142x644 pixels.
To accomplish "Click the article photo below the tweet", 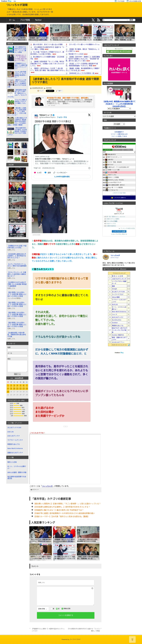I will tap(49, 209).
